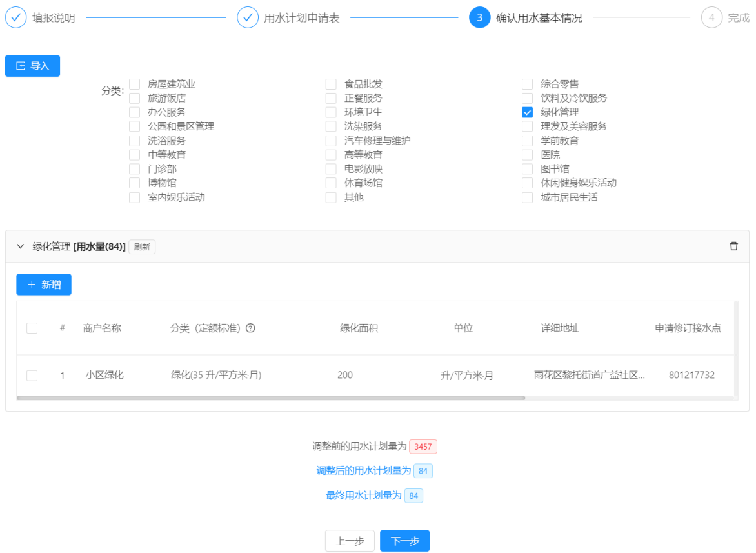Click the 刷新 refresh button

coord(142,247)
